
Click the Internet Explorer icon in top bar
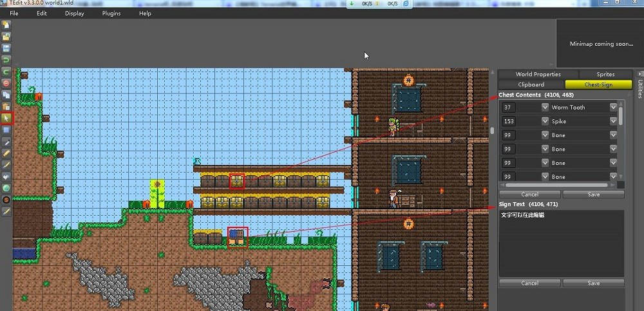406,3
